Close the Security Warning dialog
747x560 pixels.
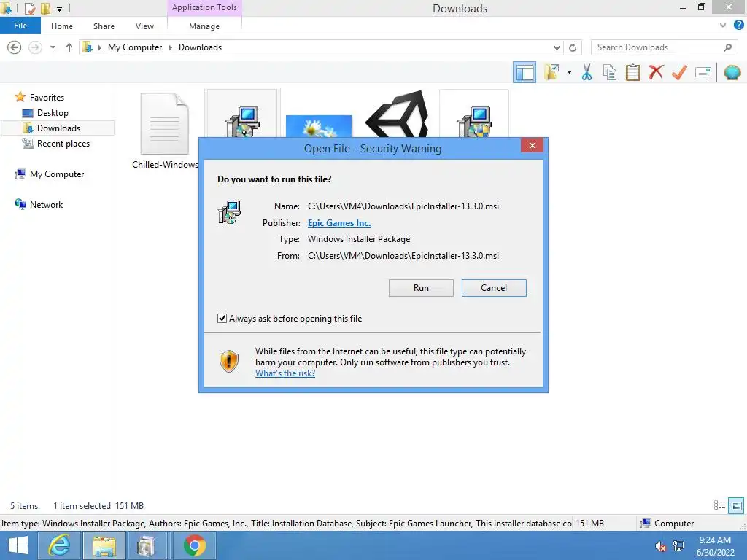coord(532,145)
